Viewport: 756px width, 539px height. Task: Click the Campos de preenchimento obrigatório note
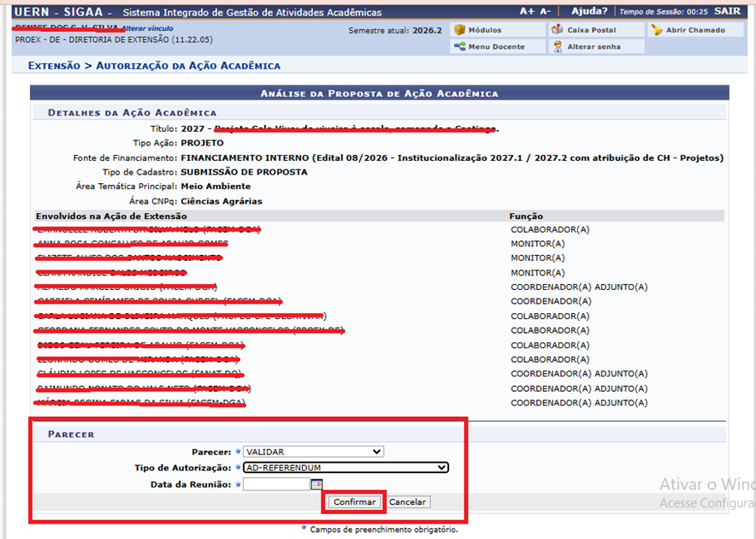(x=384, y=530)
